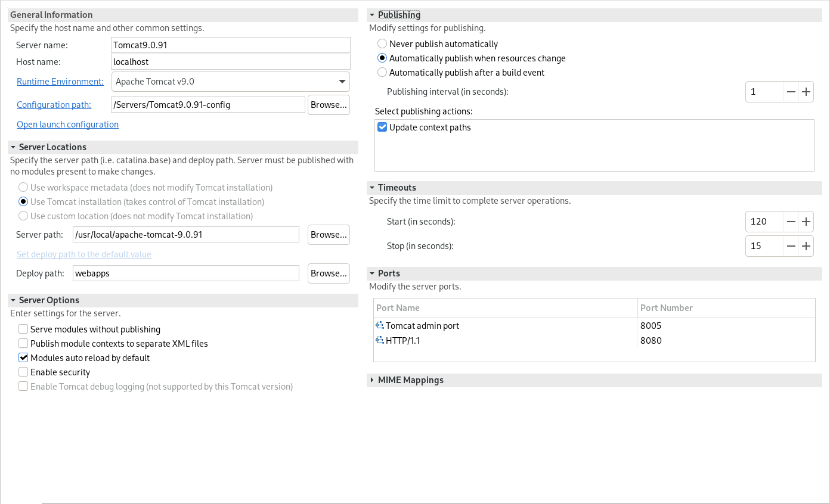Click the Server name text field
The height and width of the screenshot is (504, 830).
click(230, 45)
